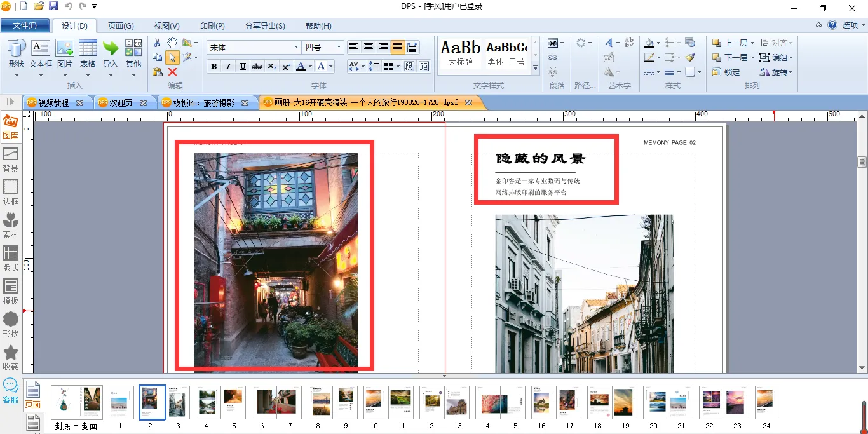The image size is (868, 434).
Task: Insert a text box with 文本框
Action: 41,55
